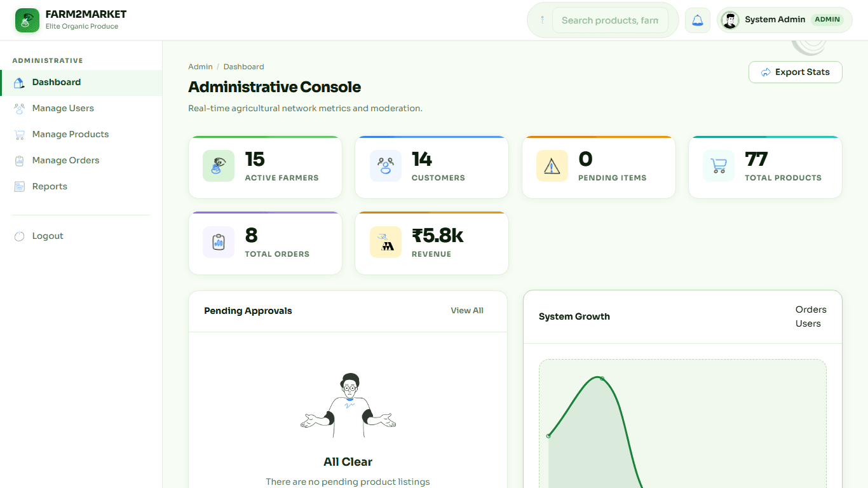
Task: Open notifications bell icon
Action: [698, 20]
